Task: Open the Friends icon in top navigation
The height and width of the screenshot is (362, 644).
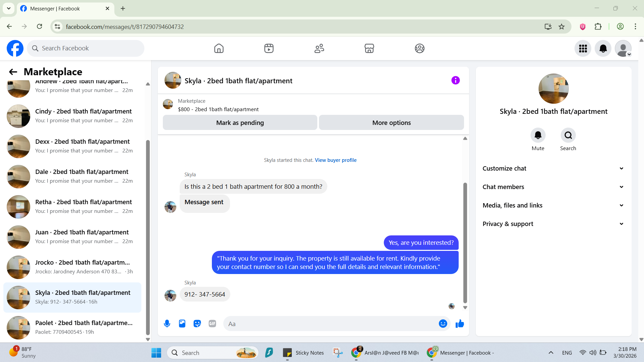Action: (x=319, y=48)
